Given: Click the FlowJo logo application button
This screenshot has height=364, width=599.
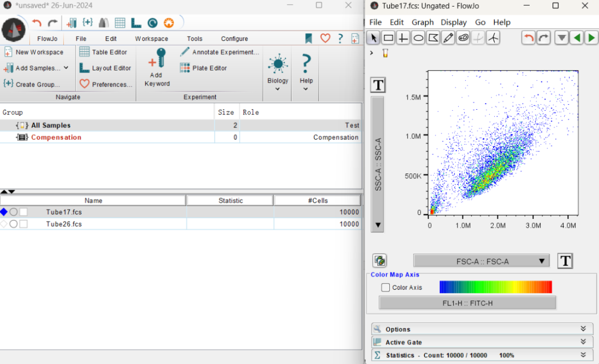Looking at the screenshot, I should click(x=13, y=29).
